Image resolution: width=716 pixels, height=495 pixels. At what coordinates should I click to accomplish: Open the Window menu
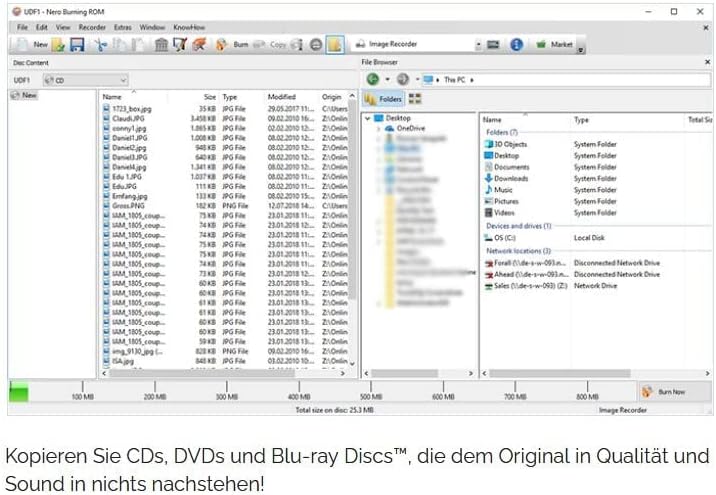coord(152,27)
